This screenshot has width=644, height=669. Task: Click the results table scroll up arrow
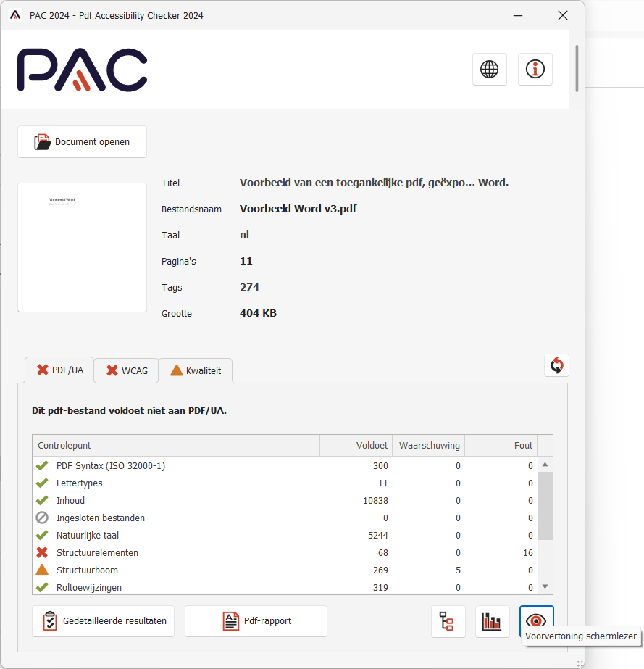(545, 464)
